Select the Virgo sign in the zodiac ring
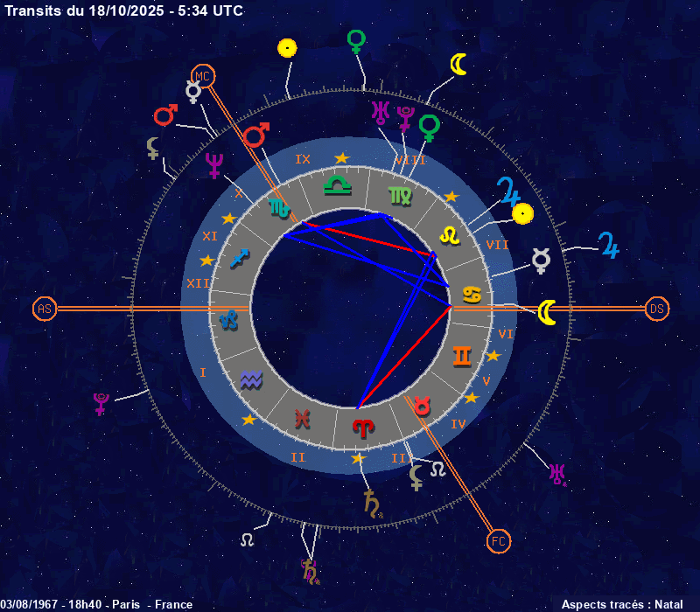The image size is (700, 612). [401, 196]
